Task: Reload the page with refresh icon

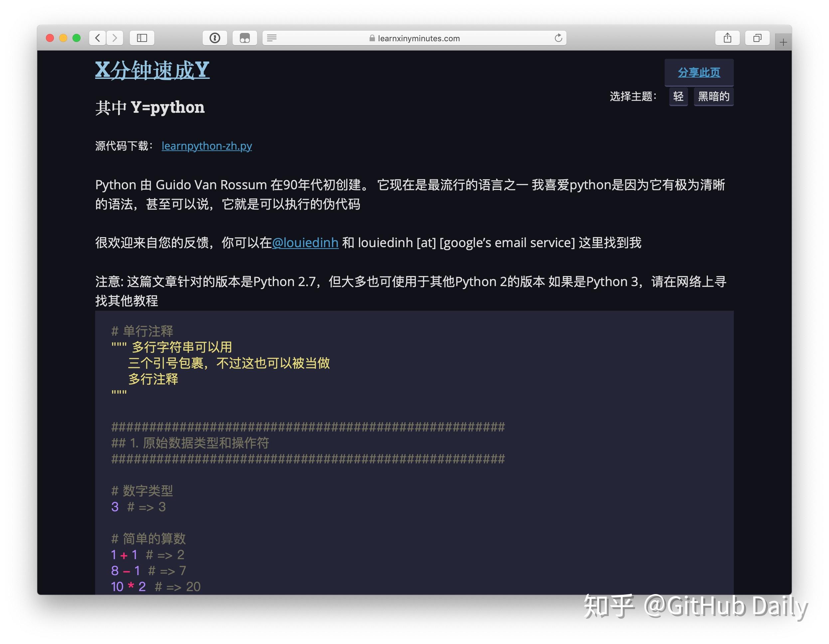Action: pos(558,38)
